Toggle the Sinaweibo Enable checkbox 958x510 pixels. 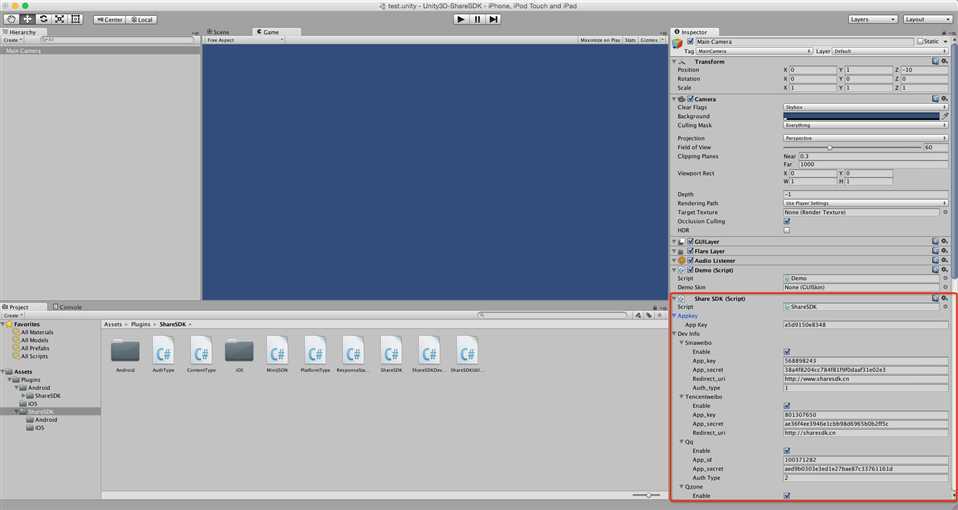pos(787,352)
